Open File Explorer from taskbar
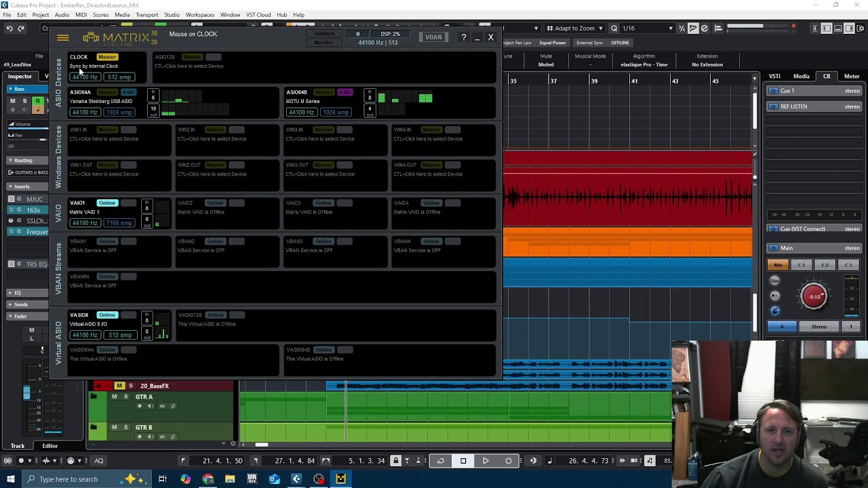868x488 pixels. point(230,479)
